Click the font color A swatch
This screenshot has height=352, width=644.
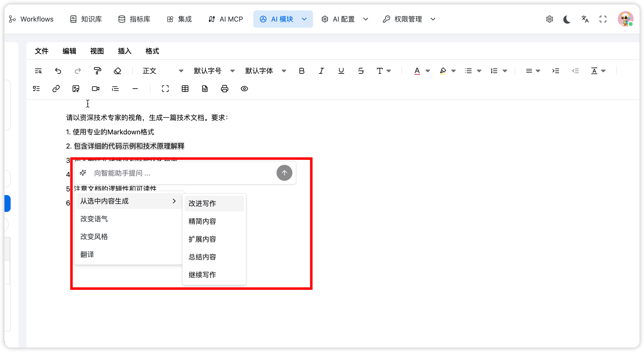point(417,71)
